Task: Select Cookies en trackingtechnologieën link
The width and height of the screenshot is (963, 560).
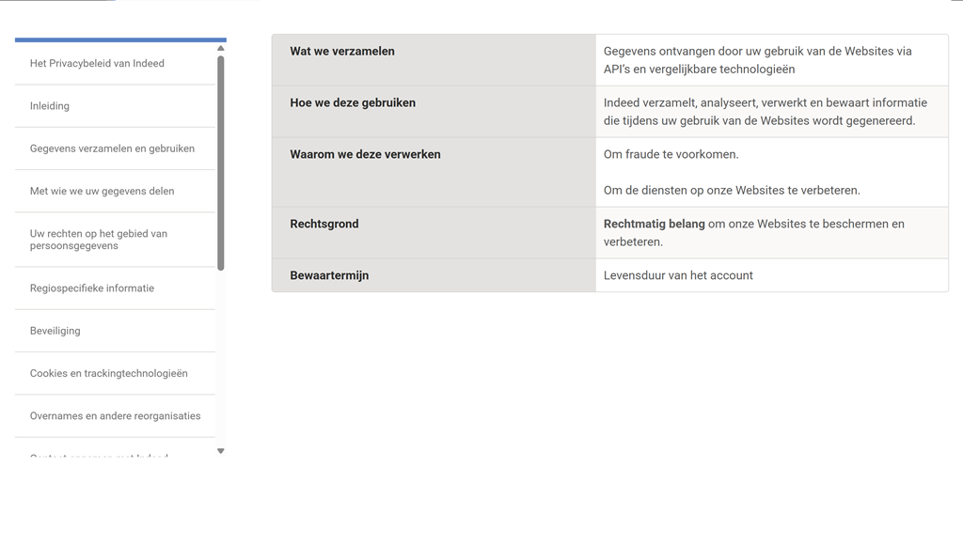Action: pyautogui.click(x=109, y=373)
